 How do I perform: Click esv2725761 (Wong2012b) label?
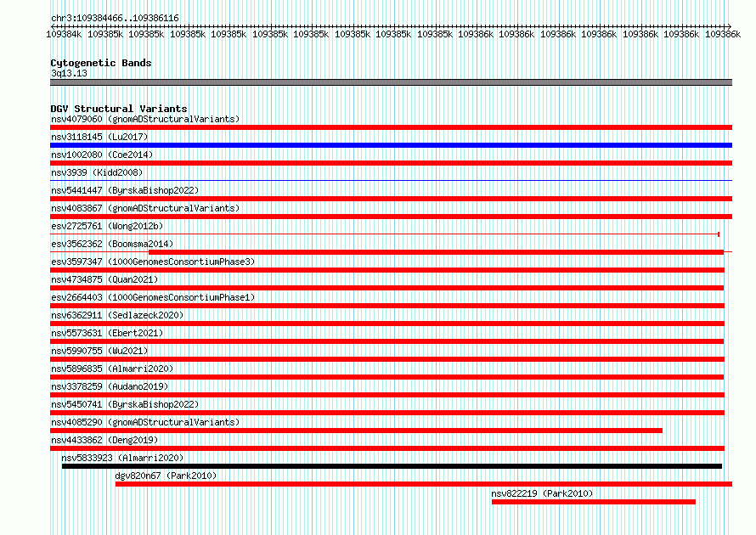coord(107,226)
